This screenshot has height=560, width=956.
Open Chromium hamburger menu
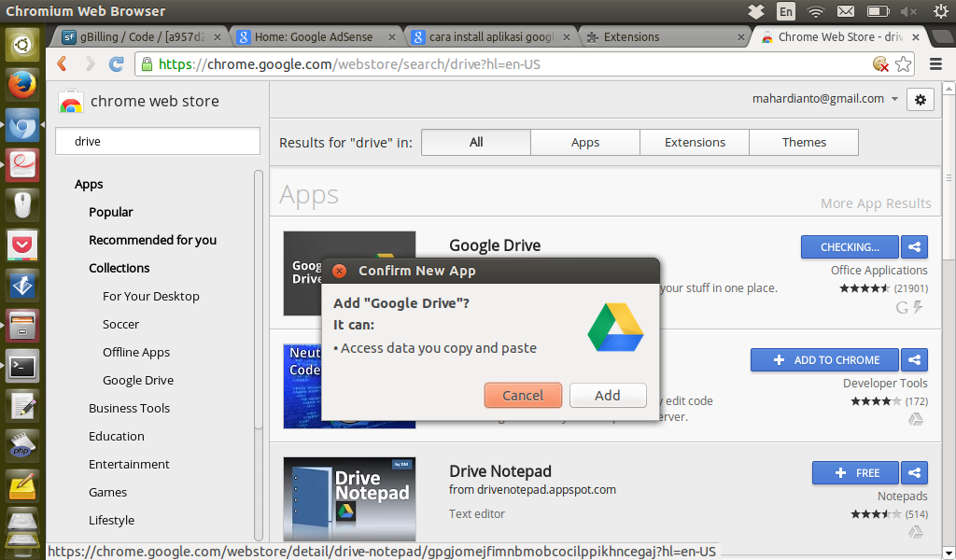point(935,64)
